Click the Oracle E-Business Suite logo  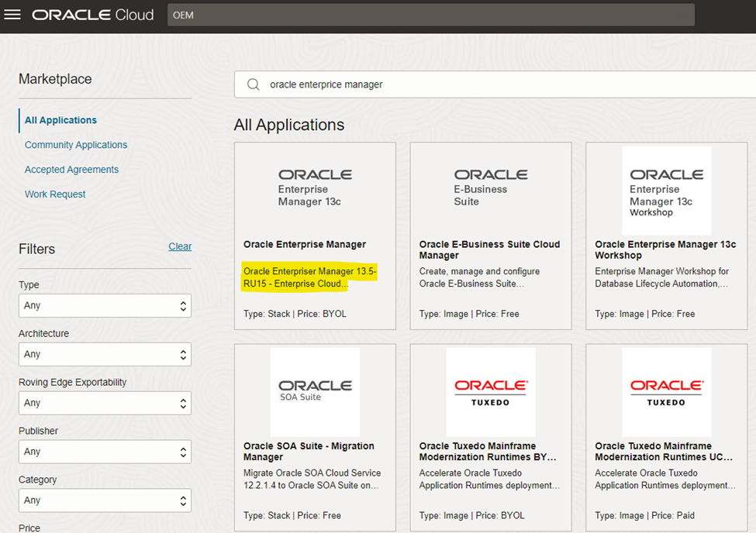(x=491, y=188)
